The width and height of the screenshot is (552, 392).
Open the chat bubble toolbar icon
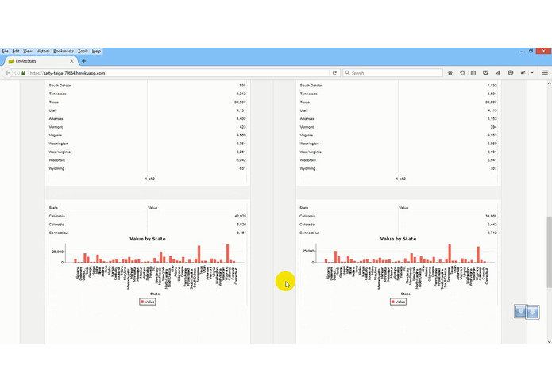pos(511,73)
